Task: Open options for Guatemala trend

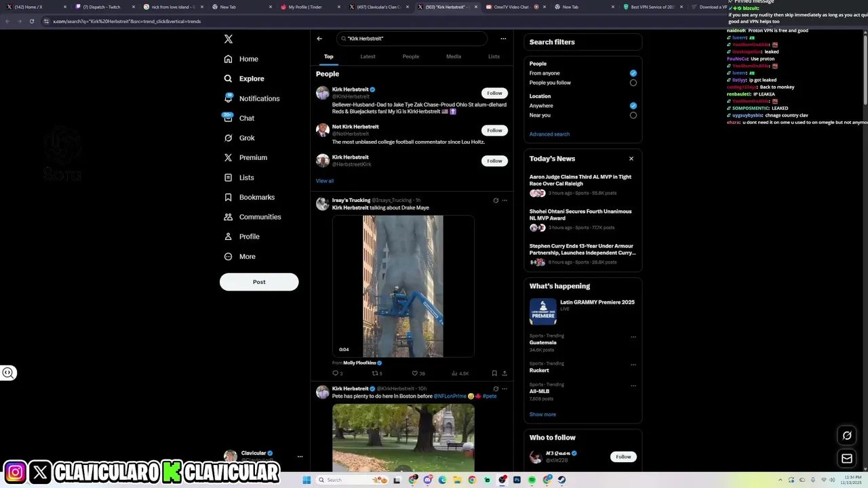Action: (633, 337)
